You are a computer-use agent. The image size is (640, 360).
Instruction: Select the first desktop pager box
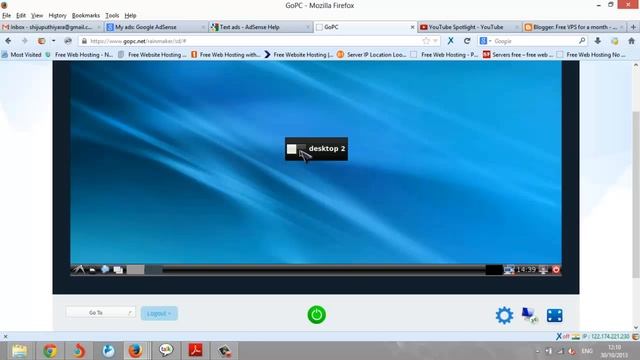pyautogui.click(x=136, y=270)
